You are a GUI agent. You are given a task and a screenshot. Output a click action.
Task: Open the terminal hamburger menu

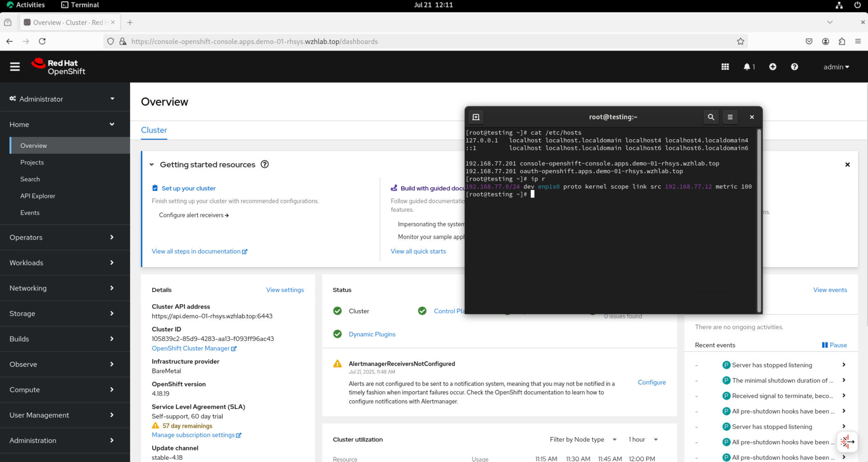730,117
